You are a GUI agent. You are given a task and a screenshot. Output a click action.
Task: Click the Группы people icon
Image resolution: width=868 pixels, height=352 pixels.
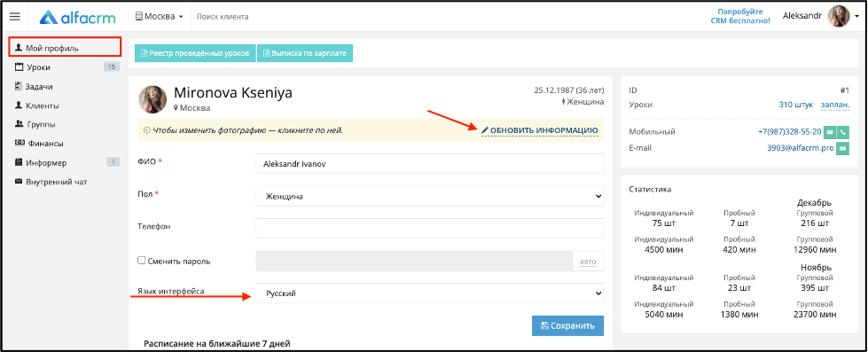19,124
